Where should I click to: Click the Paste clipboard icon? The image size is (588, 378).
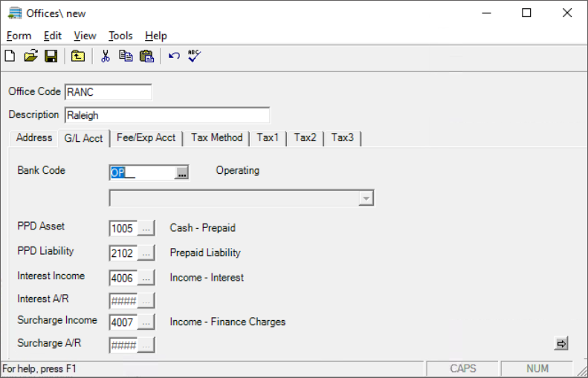(x=146, y=56)
